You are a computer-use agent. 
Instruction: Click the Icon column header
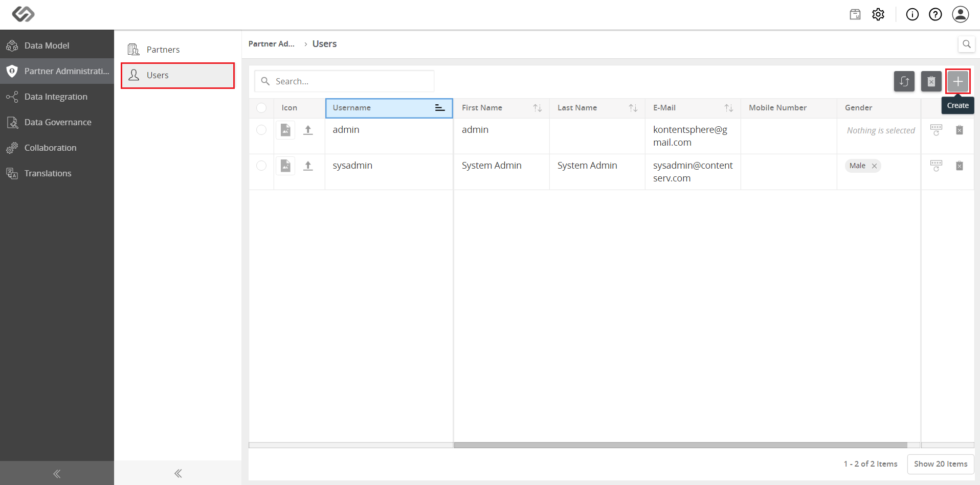pos(299,108)
